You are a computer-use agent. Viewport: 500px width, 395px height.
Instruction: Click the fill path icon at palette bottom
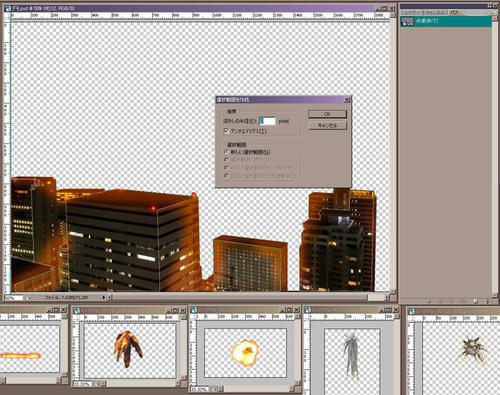429,301
